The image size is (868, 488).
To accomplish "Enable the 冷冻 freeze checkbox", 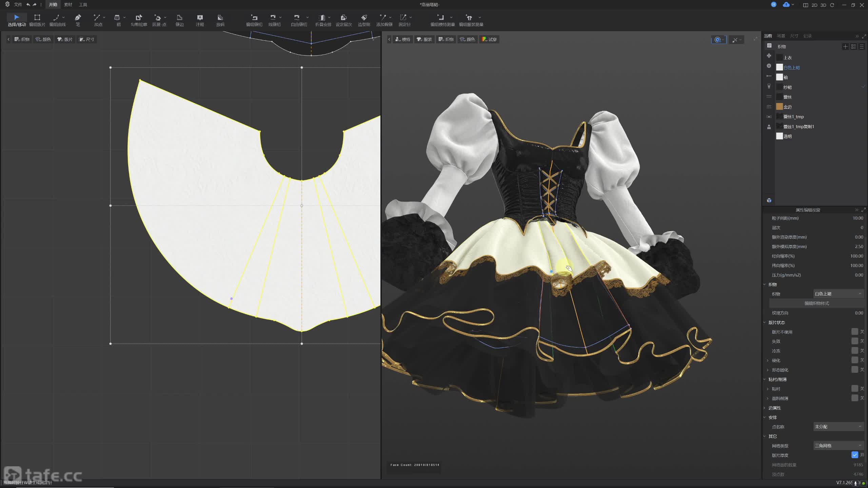I will pos(854,350).
